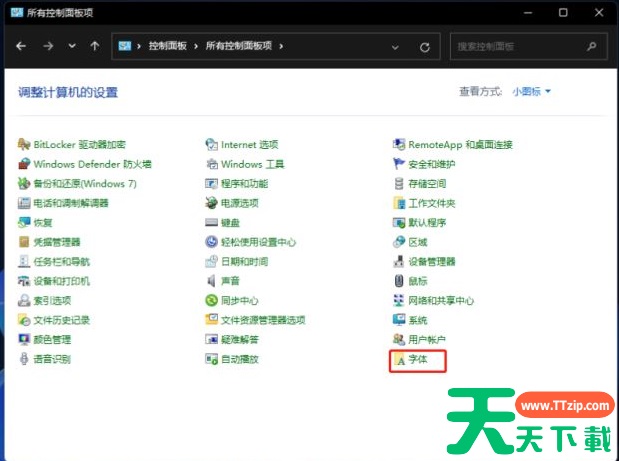The width and height of the screenshot is (619, 461).
Task: Maximize the control panel window
Action: pyautogui.click(x=563, y=13)
